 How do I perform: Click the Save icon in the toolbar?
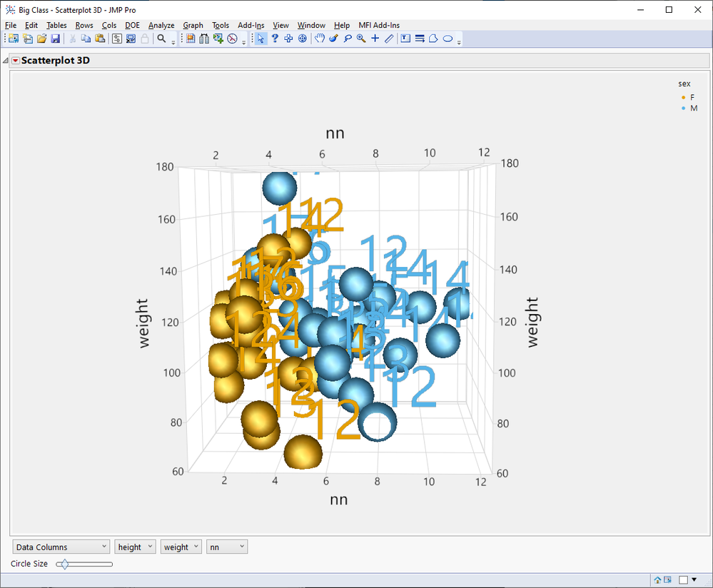point(55,39)
